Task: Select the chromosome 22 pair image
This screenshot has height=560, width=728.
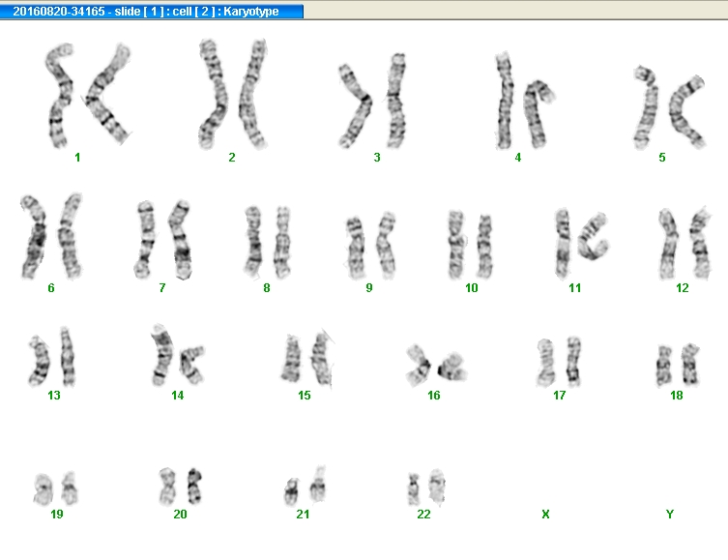Action: (426, 487)
